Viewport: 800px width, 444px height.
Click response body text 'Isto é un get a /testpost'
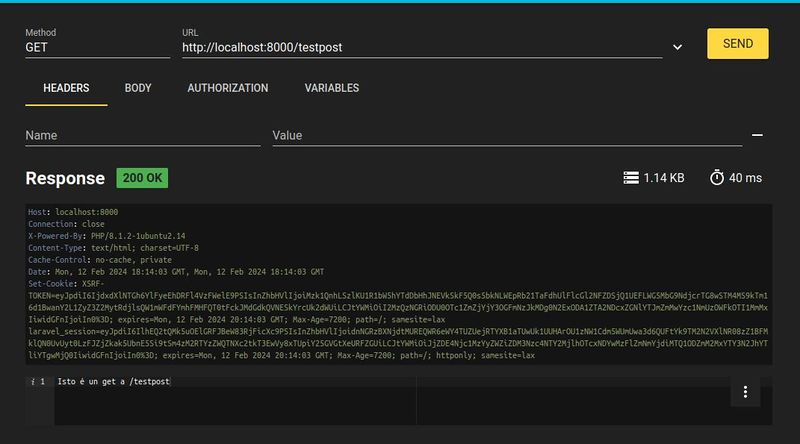pyautogui.click(x=113, y=382)
